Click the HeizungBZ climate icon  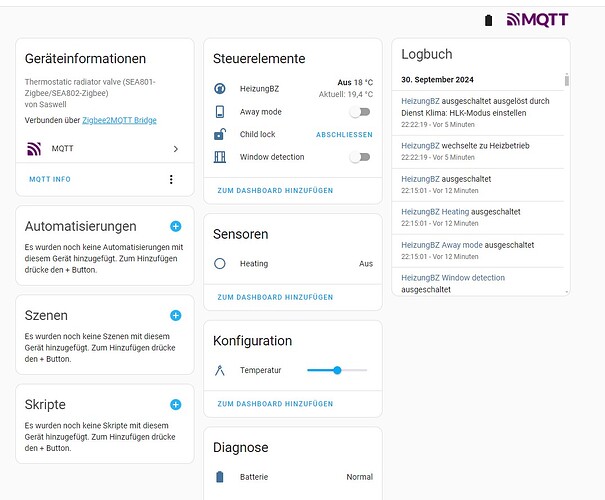(220, 89)
